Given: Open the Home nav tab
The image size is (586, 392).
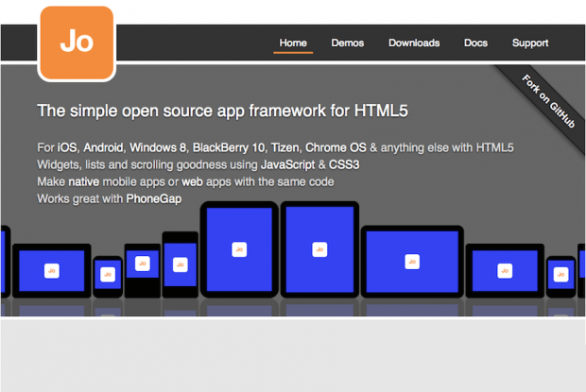Looking at the screenshot, I should 293,43.
